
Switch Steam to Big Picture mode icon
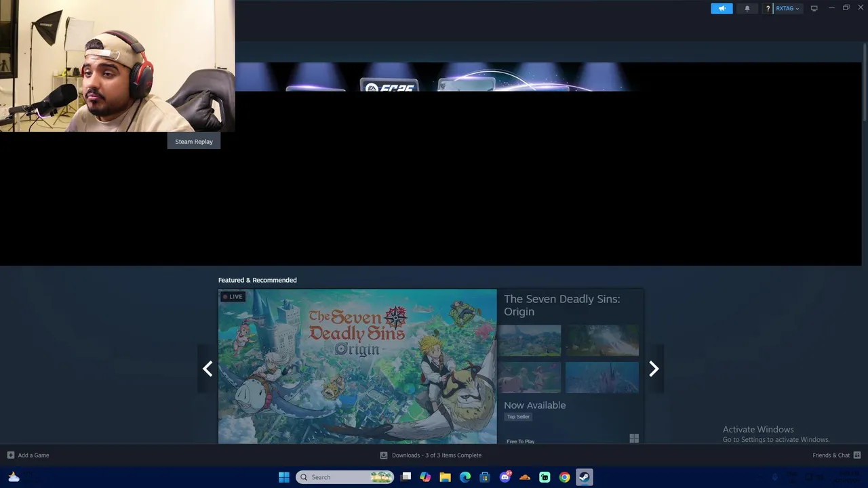[814, 8]
